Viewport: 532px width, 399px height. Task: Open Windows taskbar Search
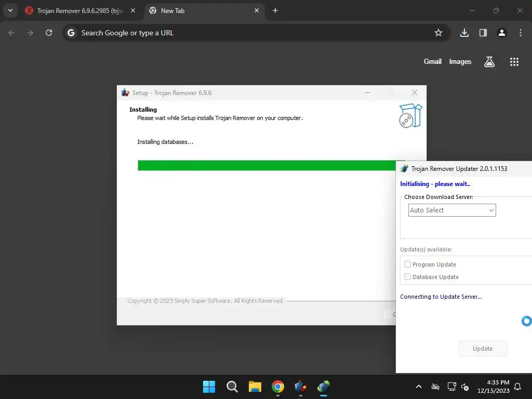tap(232, 387)
